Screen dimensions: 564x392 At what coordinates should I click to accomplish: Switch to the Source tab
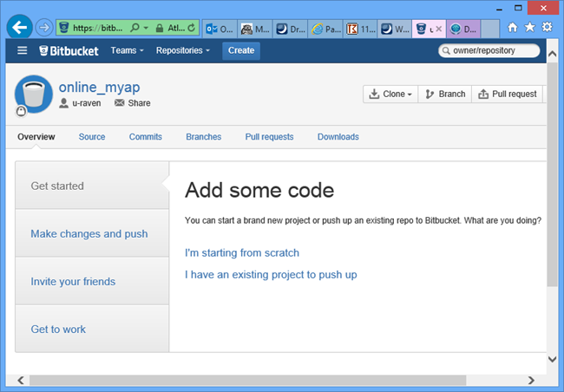(x=92, y=137)
